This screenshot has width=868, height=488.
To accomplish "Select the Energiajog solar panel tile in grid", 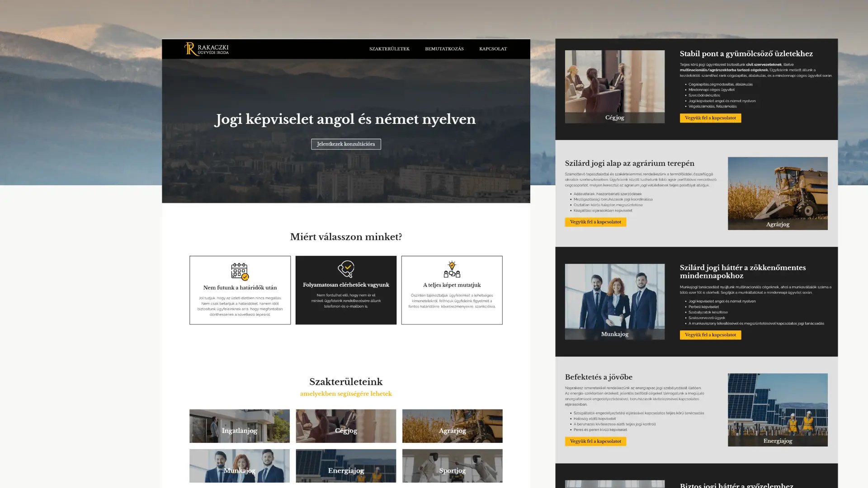I will 346,465.
